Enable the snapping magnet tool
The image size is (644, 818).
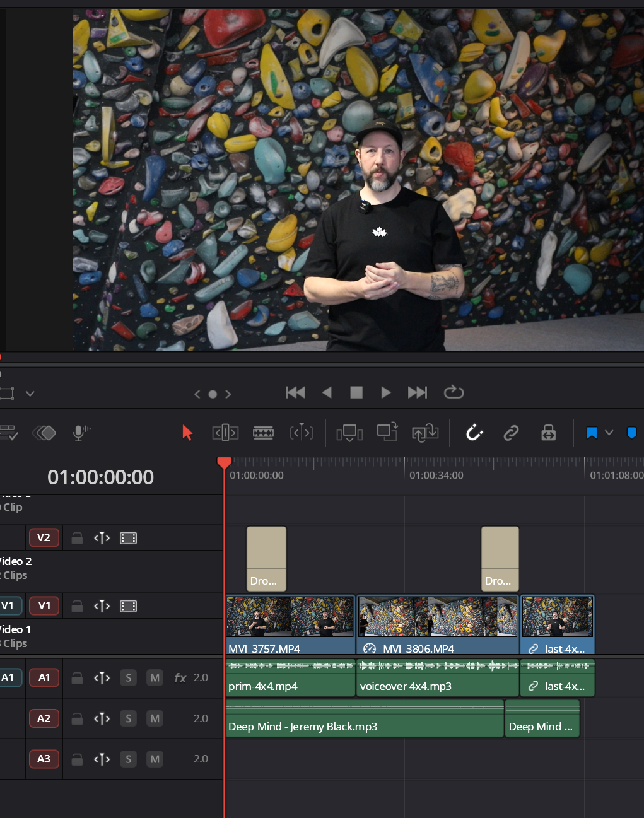click(x=474, y=433)
